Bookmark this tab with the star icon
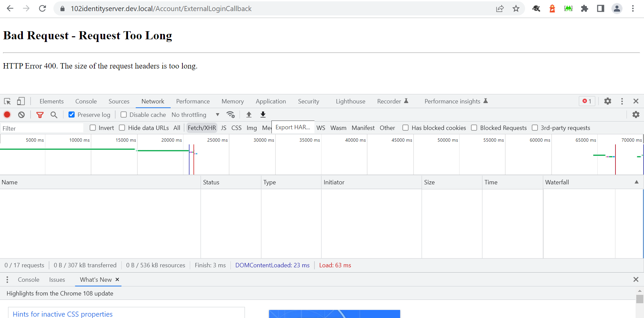The width and height of the screenshot is (644, 318). (x=516, y=9)
